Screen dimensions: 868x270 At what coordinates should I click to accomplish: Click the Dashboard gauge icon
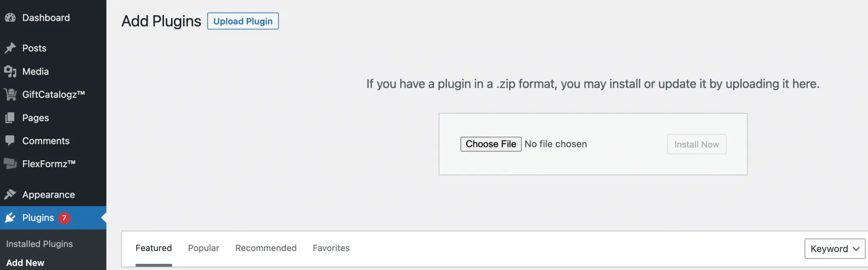click(x=10, y=18)
